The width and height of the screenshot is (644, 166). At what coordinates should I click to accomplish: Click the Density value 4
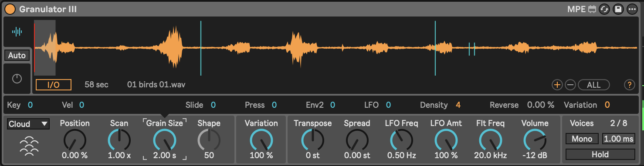tap(458, 105)
